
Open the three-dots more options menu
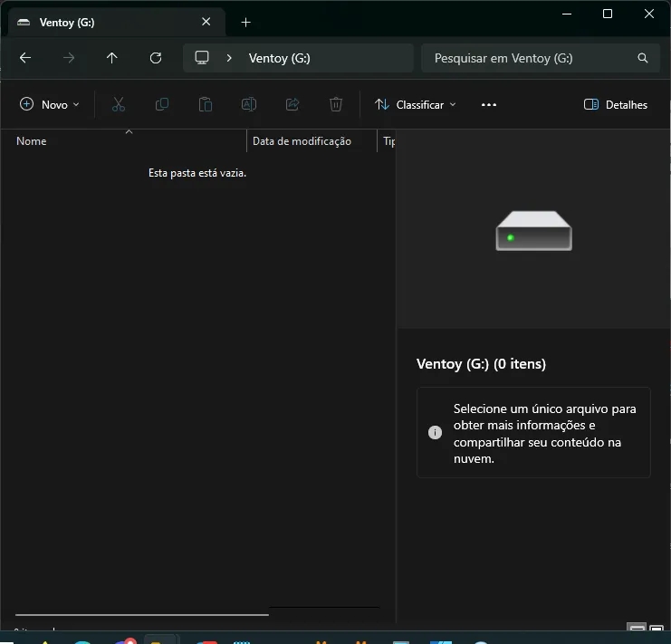coord(489,105)
